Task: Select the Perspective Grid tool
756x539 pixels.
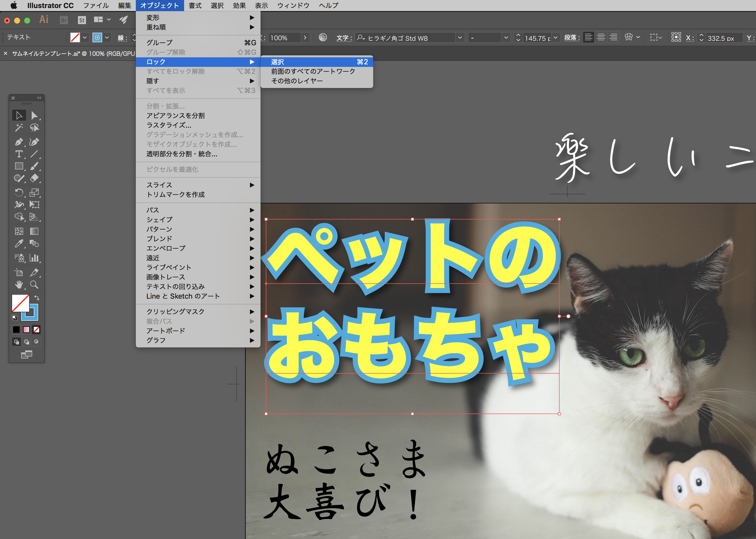Action: coord(34,217)
